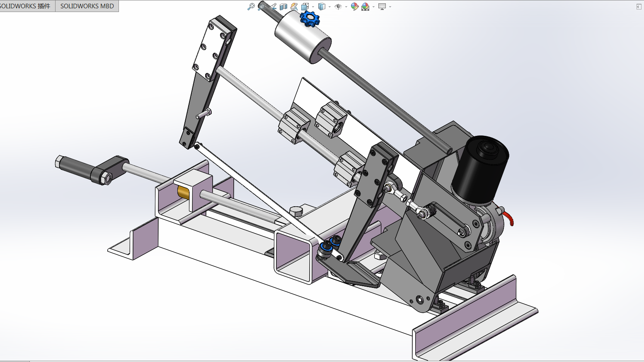Open the Display Style dropdown arrow
This screenshot has height=362, width=644.
click(329, 7)
